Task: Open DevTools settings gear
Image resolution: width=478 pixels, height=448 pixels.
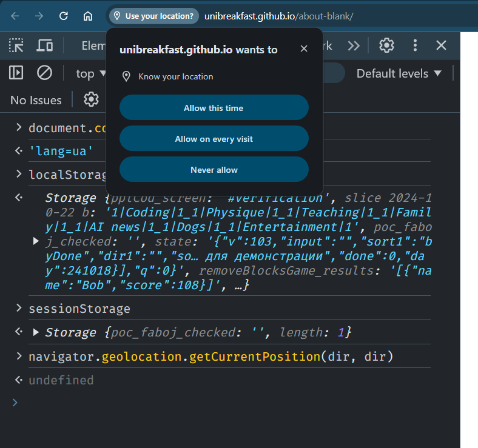Action: coord(386,45)
